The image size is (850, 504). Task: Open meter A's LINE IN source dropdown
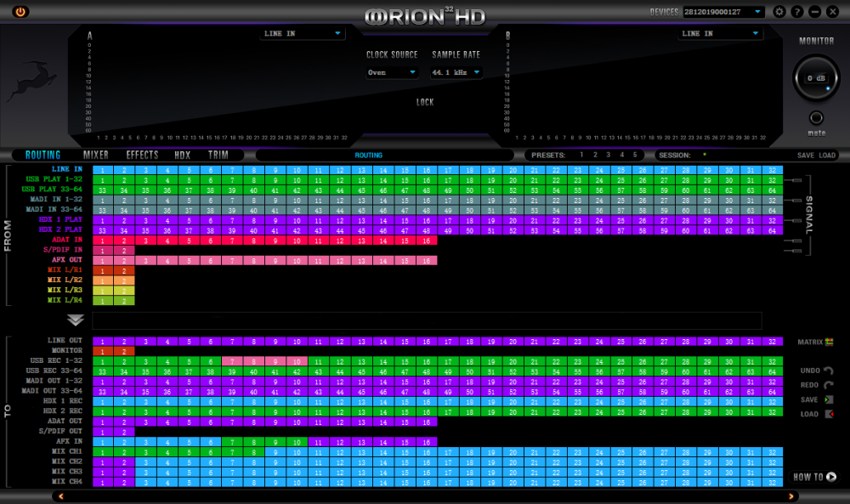pyautogui.click(x=303, y=34)
